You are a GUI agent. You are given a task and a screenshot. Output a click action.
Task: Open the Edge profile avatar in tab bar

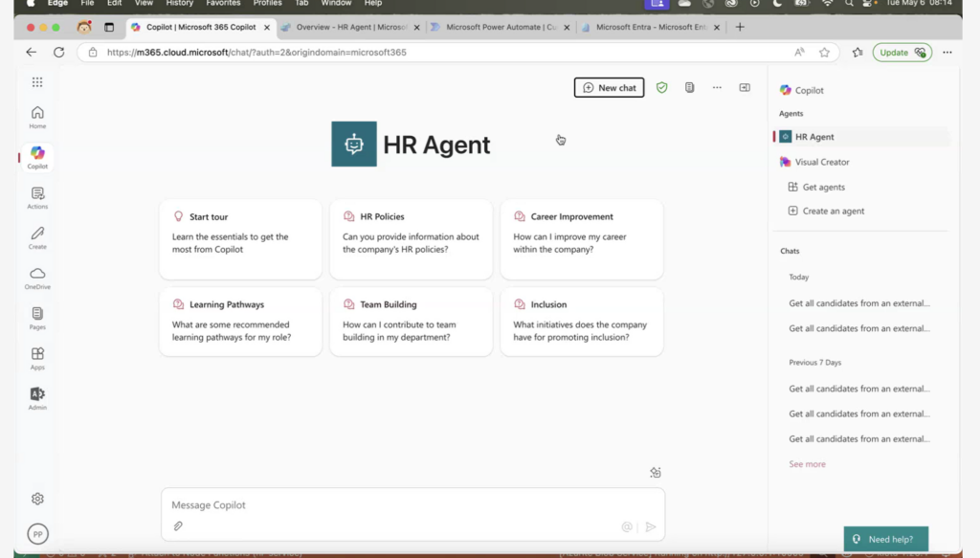tap(84, 27)
